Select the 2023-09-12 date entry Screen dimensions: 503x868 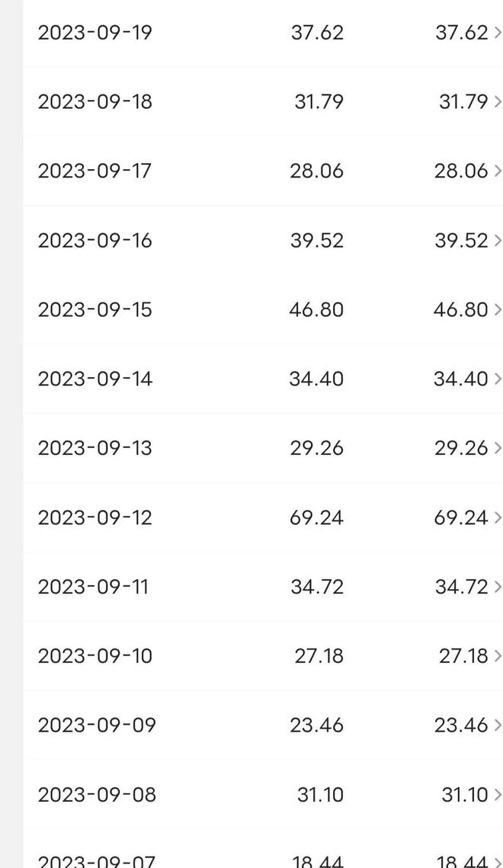[263, 517]
